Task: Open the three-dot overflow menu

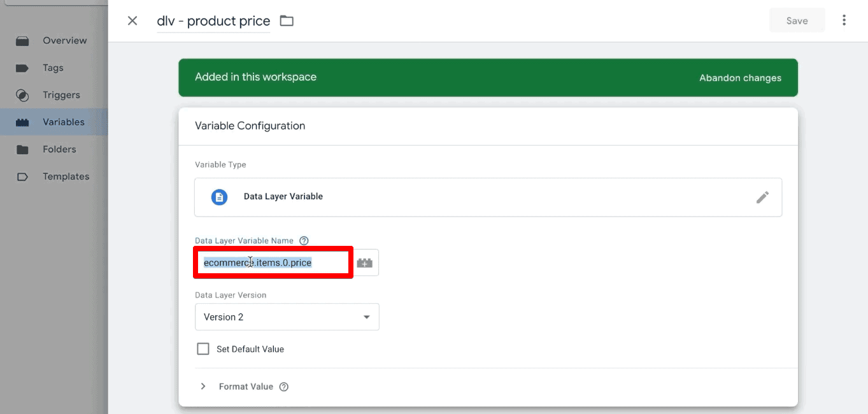Action: pyautogui.click(x=844, y=20)
